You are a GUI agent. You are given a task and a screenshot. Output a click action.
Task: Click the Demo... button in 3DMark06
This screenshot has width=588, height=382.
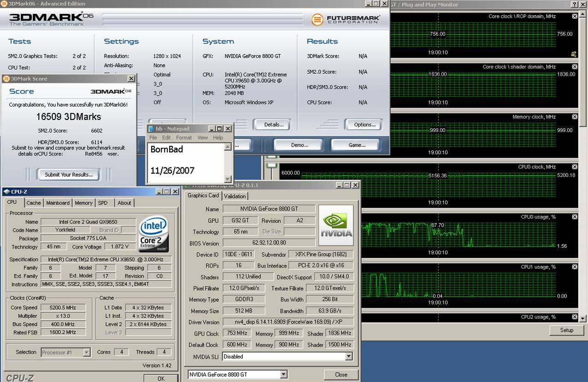(x=300, y=145)
